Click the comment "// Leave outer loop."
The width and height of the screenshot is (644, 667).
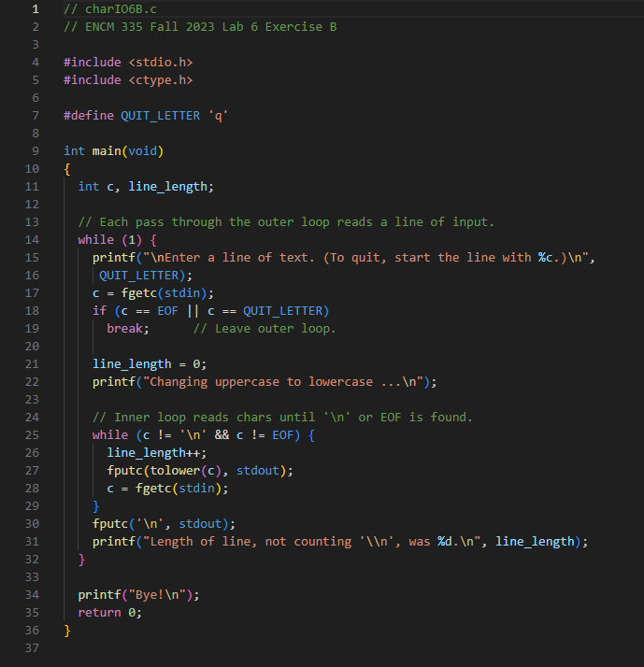[x=265, y=329]
